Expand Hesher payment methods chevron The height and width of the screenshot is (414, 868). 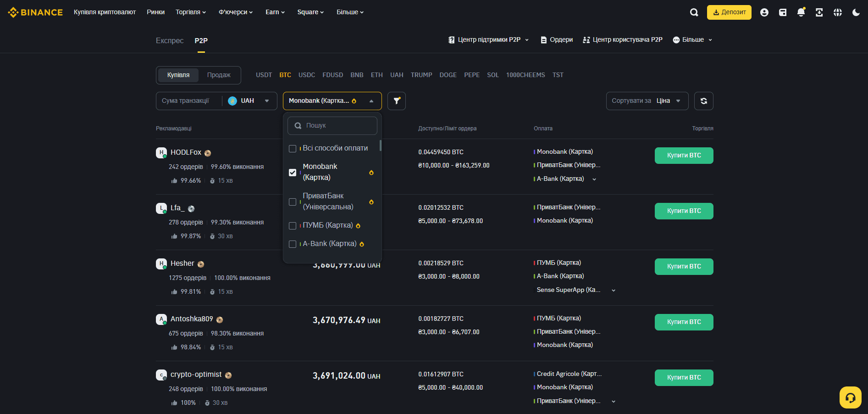point(614,291)
